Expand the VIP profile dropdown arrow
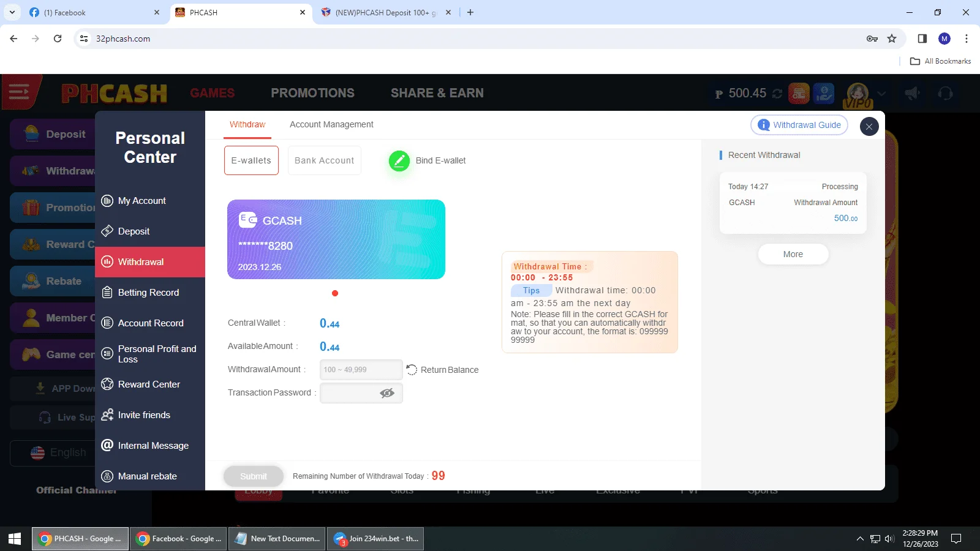 (882, 94)
